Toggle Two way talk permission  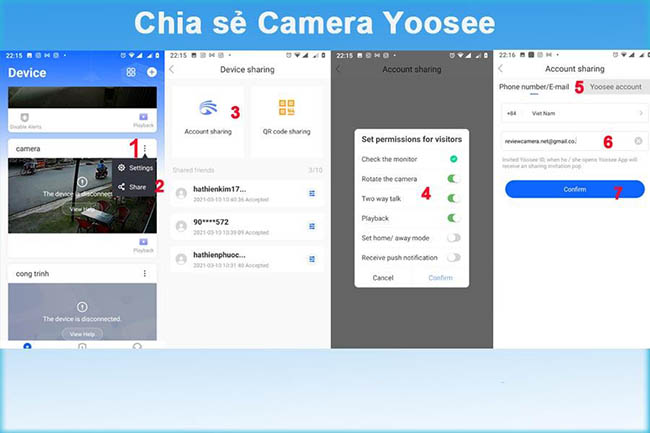tap(454, 198)
